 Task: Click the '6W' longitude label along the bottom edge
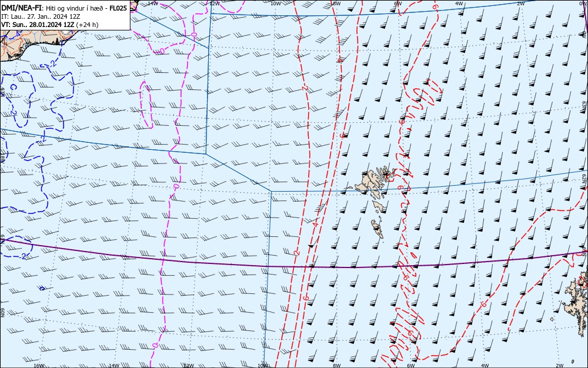tap(411, 366)
